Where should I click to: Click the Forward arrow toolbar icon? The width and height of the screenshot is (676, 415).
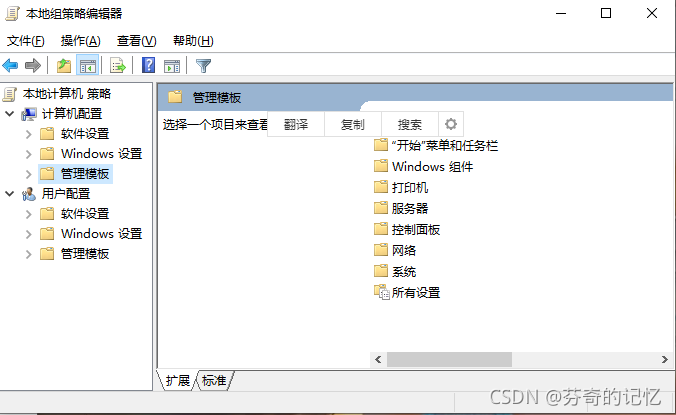(33, 66)
